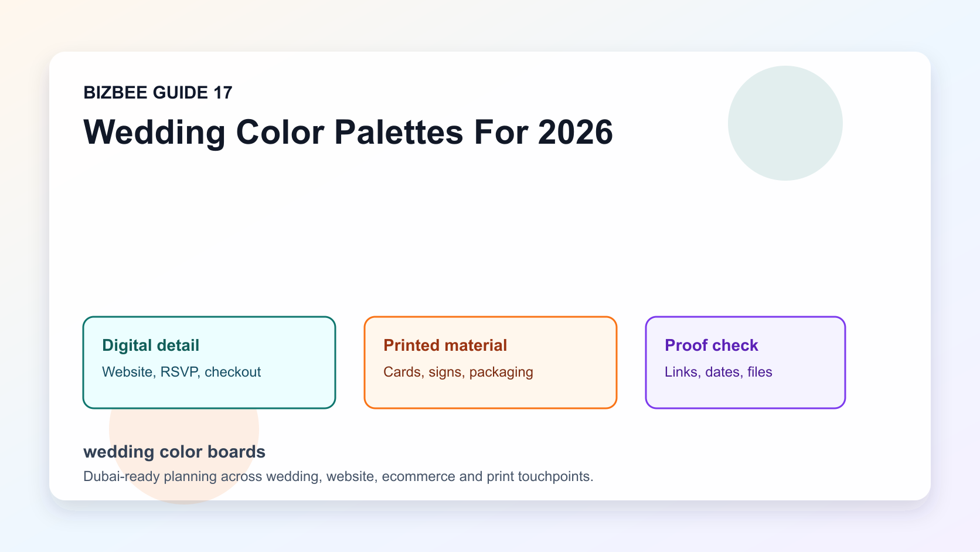This screenshot has width=980, height=552.
Task: Click the BIZBEE GUIDE 17 label
Action: [x=158, y=93]
